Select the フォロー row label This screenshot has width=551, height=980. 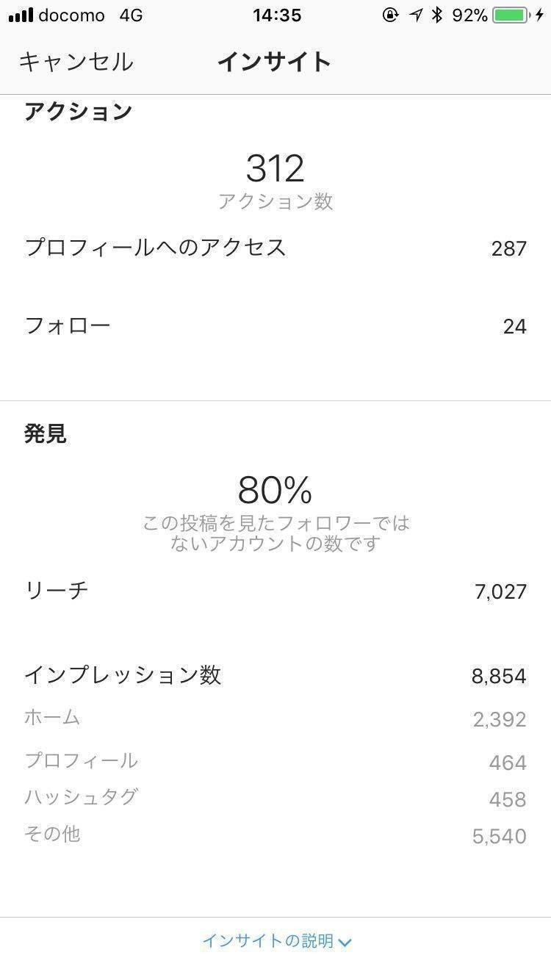pos(68,325)
